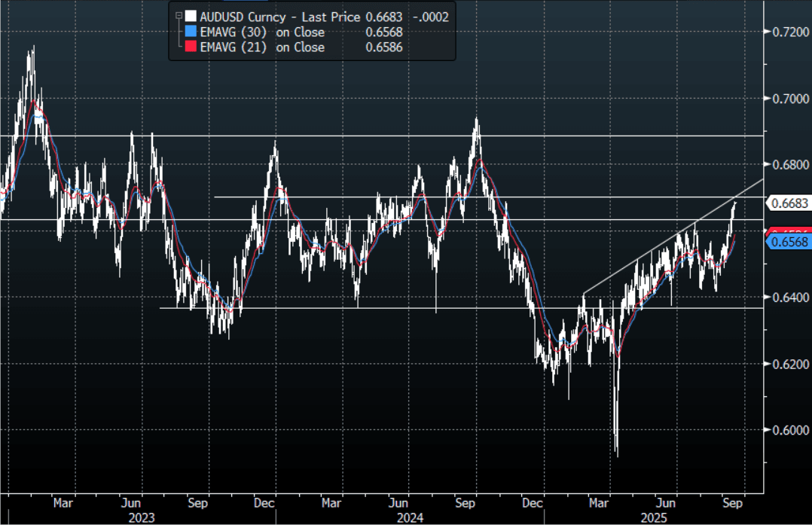Click the Dec label between 2023 and 2024
This screenshot has height=525, width=812.
click(264, 501)
